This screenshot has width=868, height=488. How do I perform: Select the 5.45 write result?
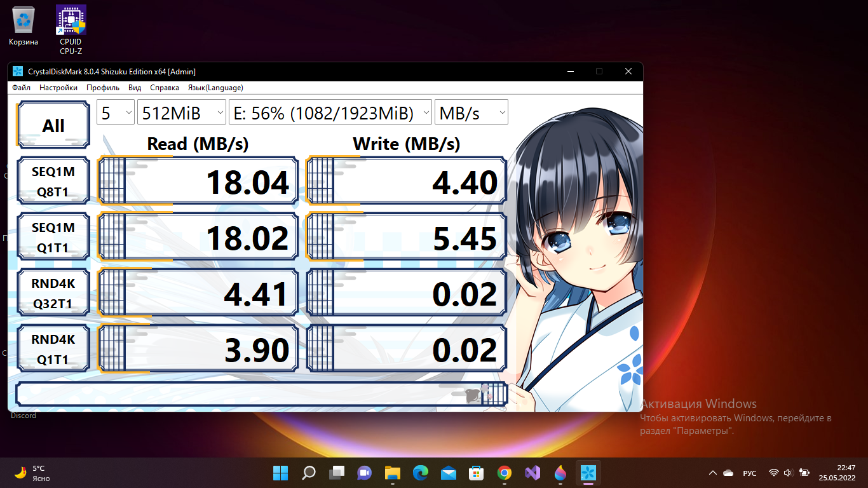click(407, 237)
